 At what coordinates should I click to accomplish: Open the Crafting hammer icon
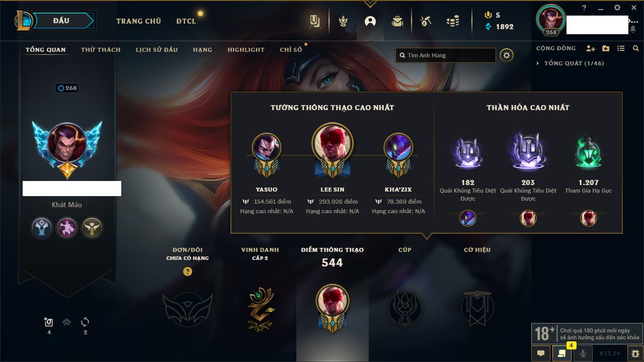[x=426, y=21]
